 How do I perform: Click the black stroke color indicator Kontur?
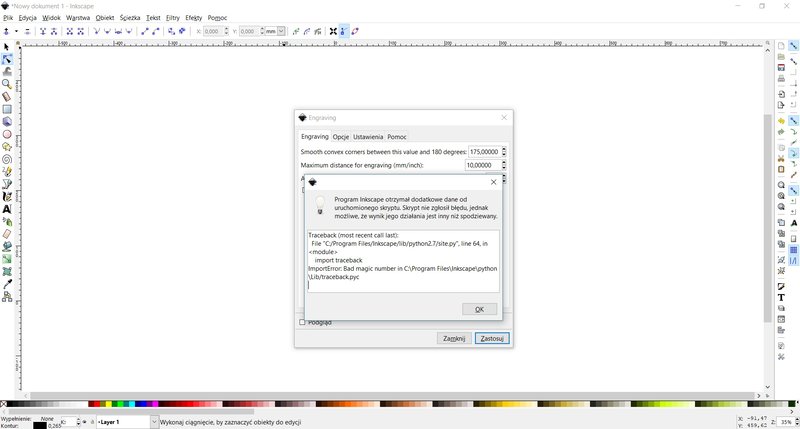click(x=40, y=425)
